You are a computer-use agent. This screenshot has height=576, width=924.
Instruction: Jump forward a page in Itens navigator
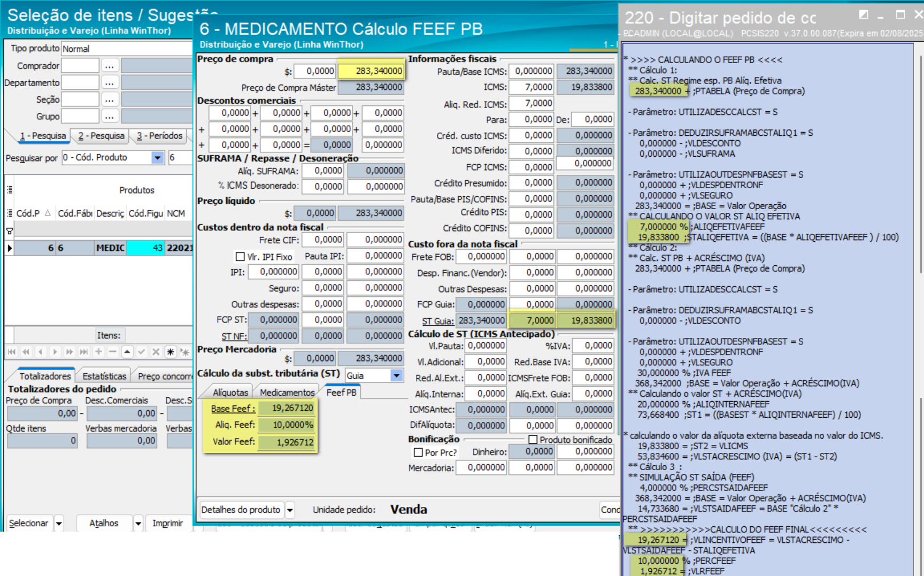click(70, 352)
